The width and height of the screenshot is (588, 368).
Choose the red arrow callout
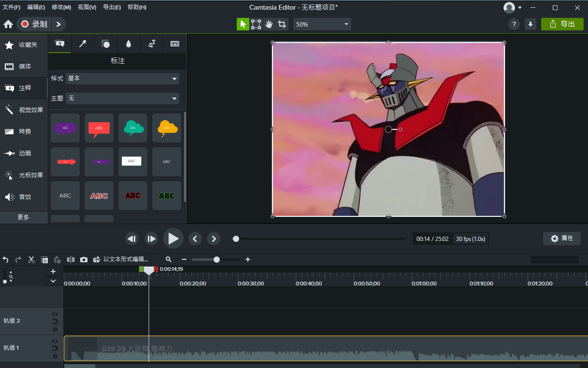(65, 162)
